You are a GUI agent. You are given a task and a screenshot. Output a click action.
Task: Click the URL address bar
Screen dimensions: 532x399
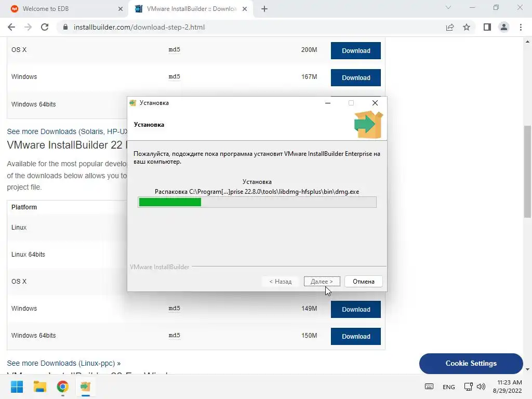pos(251,27)
